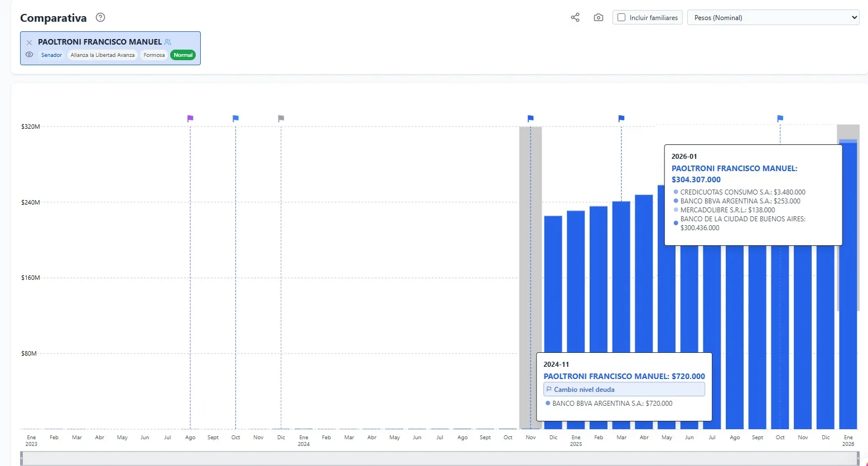Click the blue flag above Oct 2025

pos(780,118)
